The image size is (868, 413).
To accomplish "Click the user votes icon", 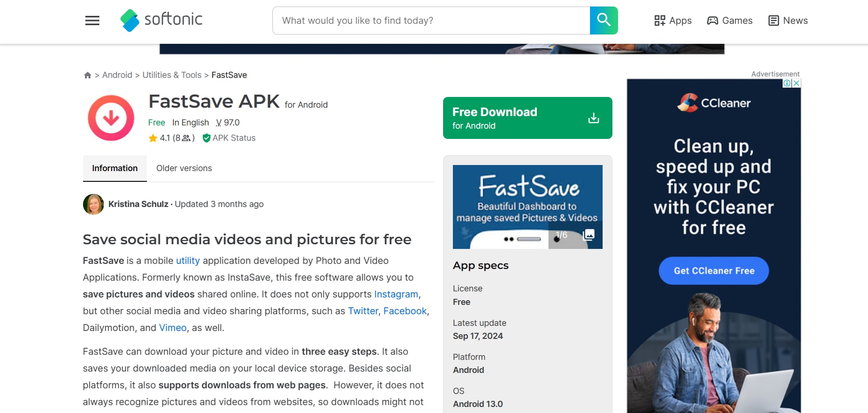I will tap(186, 138).
